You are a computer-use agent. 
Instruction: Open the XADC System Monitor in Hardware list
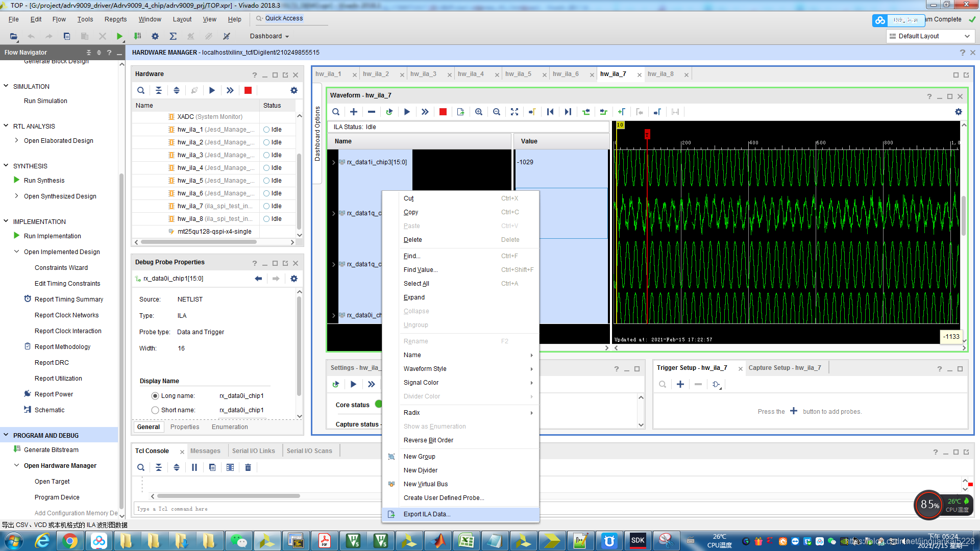click(x=209, y=116)
